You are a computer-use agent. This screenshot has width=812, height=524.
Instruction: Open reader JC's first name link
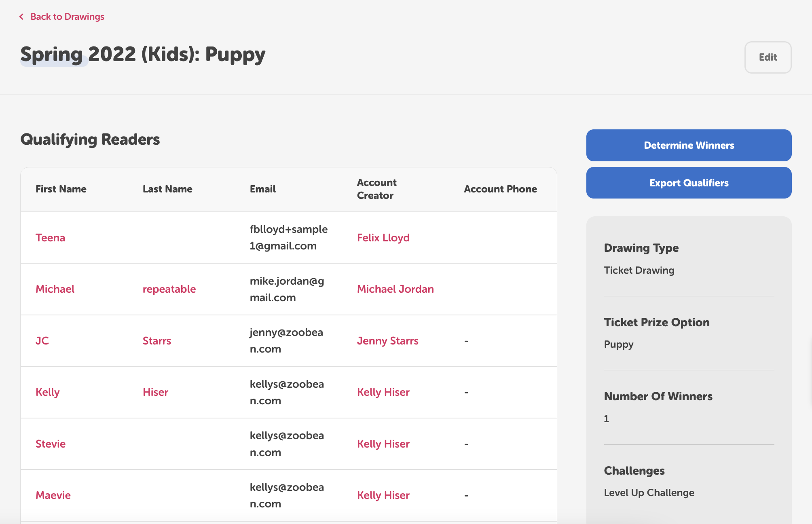tap(42, 340)
